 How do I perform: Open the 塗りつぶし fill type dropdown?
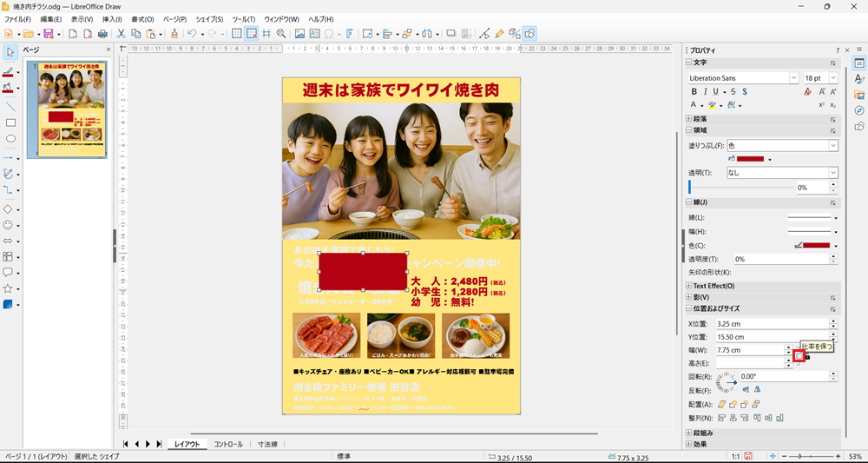pyautogui.click(x=783, y=146)
